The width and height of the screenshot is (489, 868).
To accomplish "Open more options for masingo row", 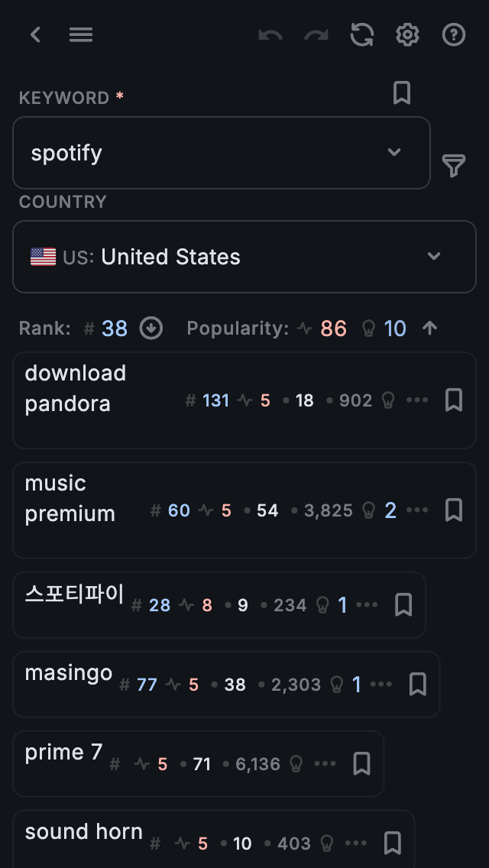I will (381, 685).
